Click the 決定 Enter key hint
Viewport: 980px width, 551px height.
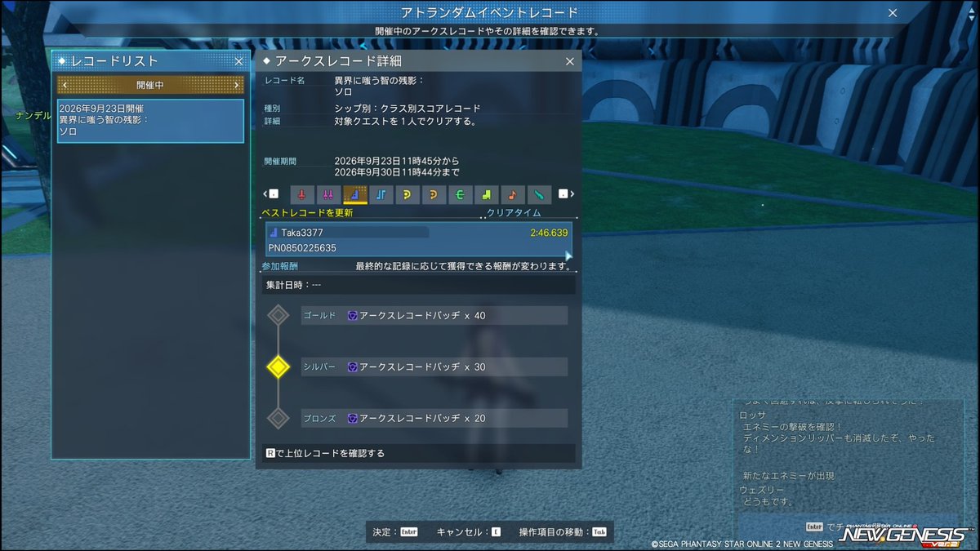point(395,531)
